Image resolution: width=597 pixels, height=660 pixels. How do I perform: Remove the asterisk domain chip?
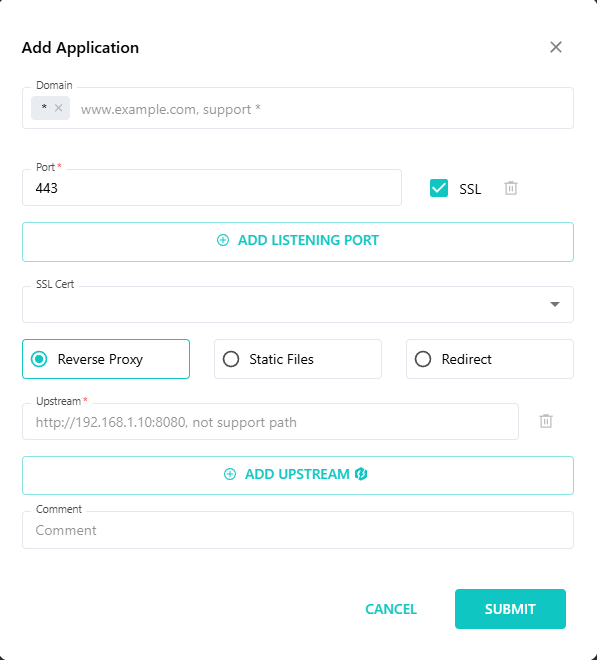[59, 108]
